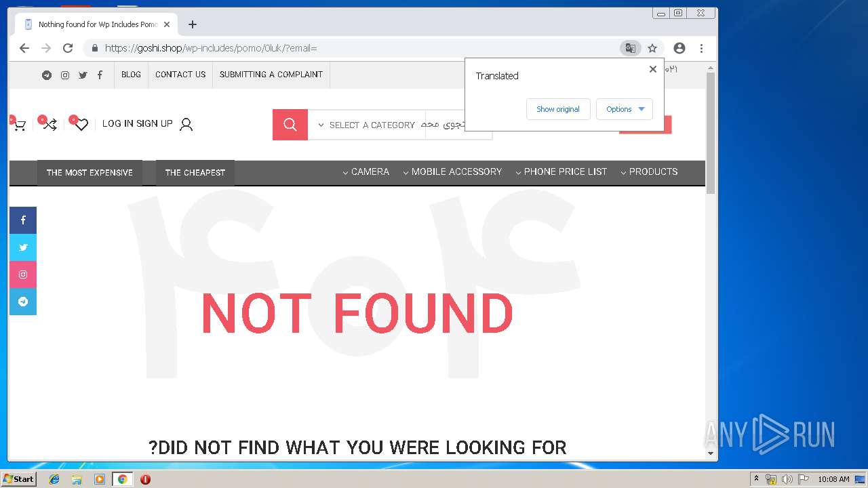Launch Internet Explorer from the taskbar

pos(54,479)
